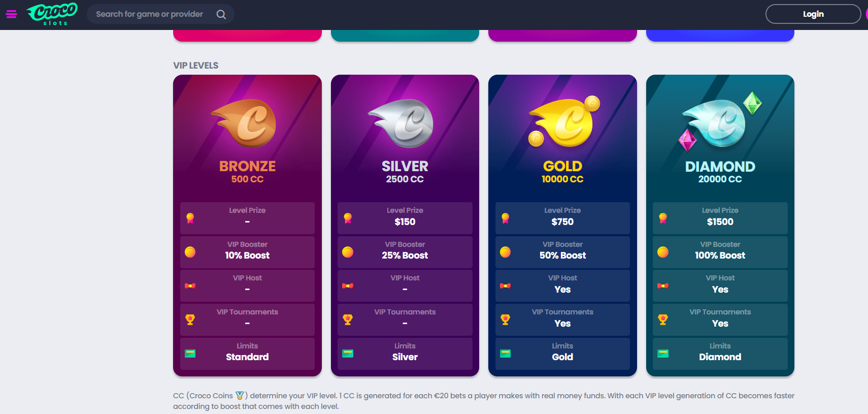Click the Gold coin emblem

[x=563, y=122]
